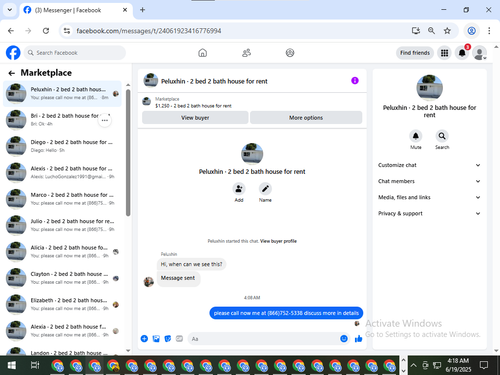This screenshot has height=375, width=500.
Task: Open the Diego conversation
Action: (x=62, y=146)
